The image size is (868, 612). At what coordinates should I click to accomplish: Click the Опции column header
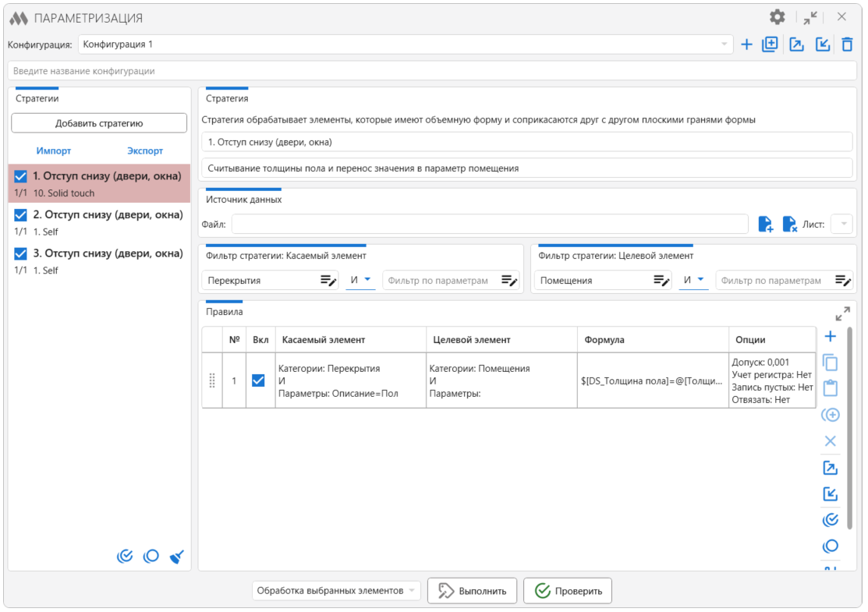tap(772, 340)
